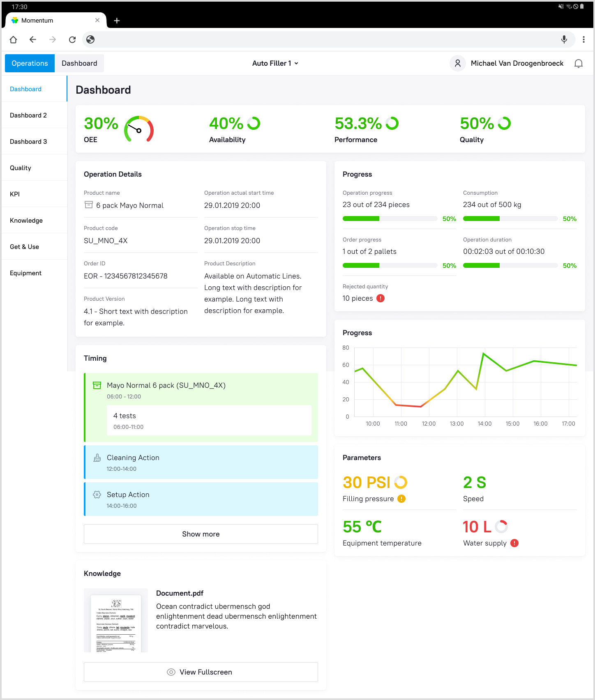Click the Show more button

(x=201, y=534)
